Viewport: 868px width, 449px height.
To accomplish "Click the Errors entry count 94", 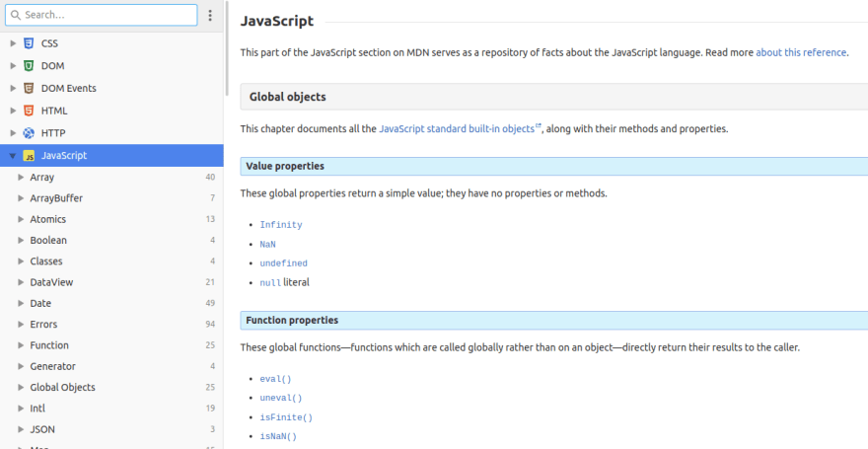I will click(210, 325).
